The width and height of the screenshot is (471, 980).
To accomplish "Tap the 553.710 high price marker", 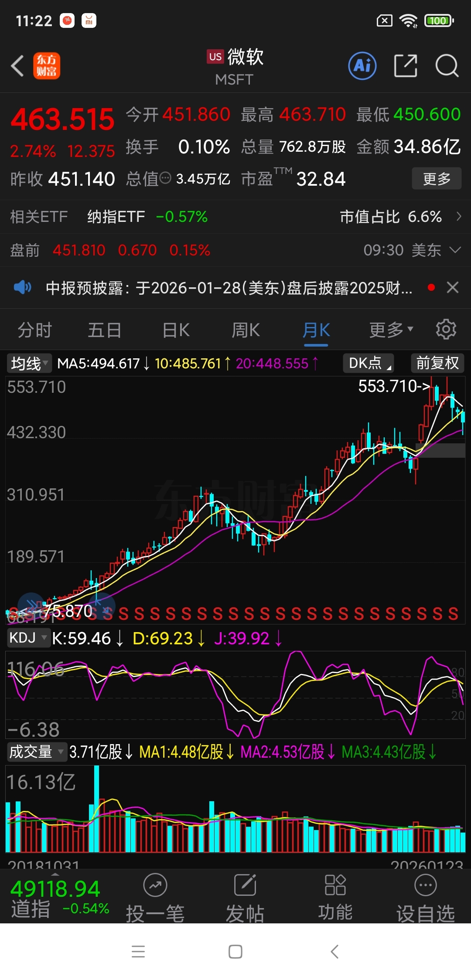I will point(394,386).
